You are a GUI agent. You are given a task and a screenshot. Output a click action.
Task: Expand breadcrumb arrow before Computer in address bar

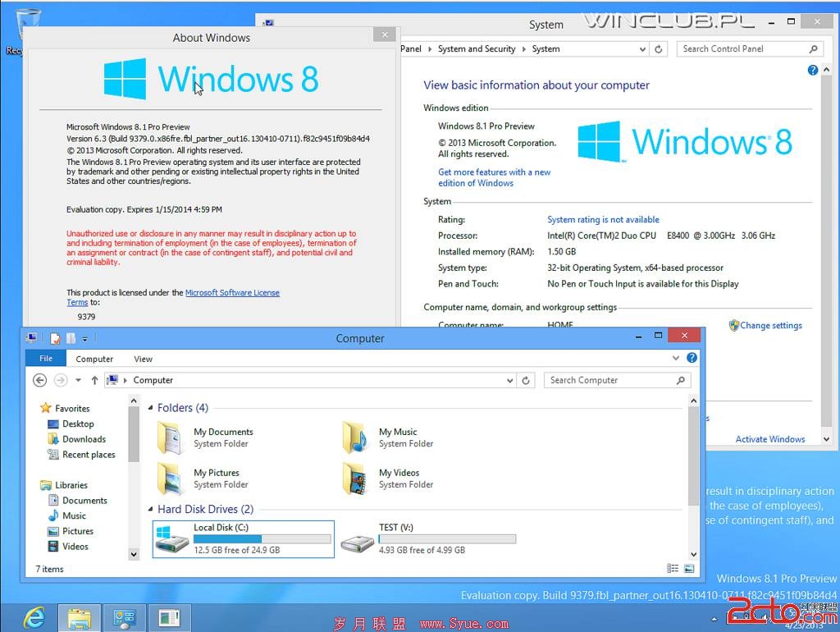pos(126,380)
